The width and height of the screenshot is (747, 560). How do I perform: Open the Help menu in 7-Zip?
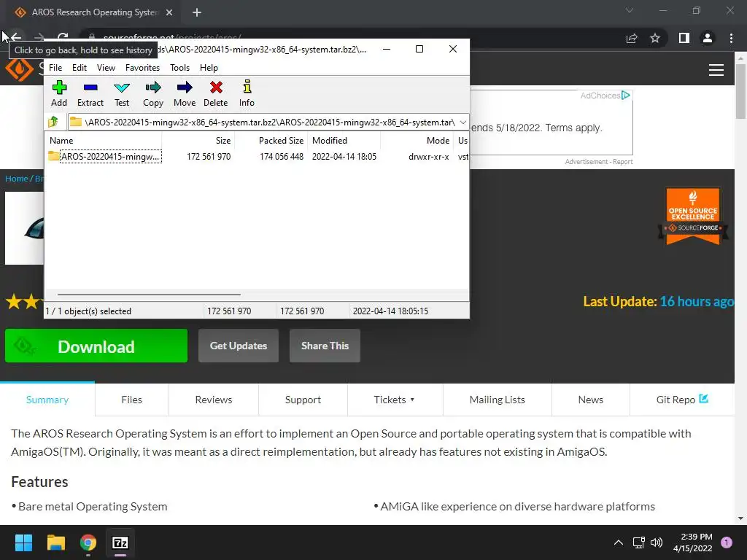209,68
